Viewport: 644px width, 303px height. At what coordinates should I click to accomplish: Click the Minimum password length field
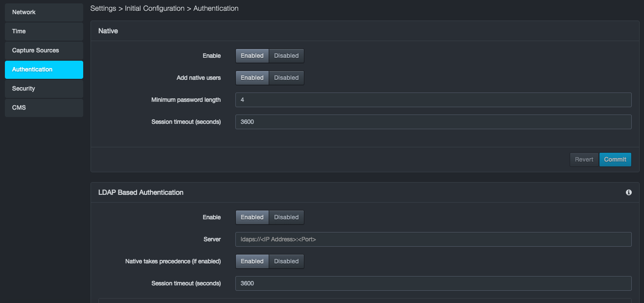coord(433,100)
